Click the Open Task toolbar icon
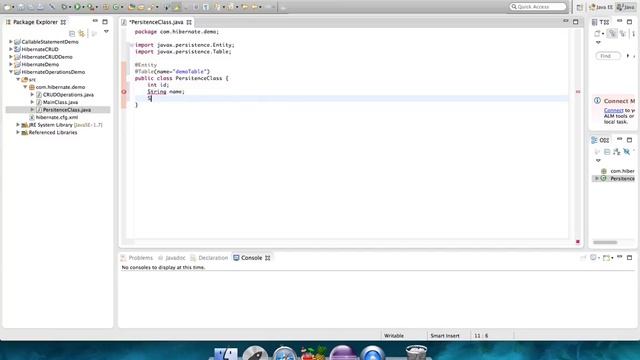Screen dimensions: 640x360 141,7
